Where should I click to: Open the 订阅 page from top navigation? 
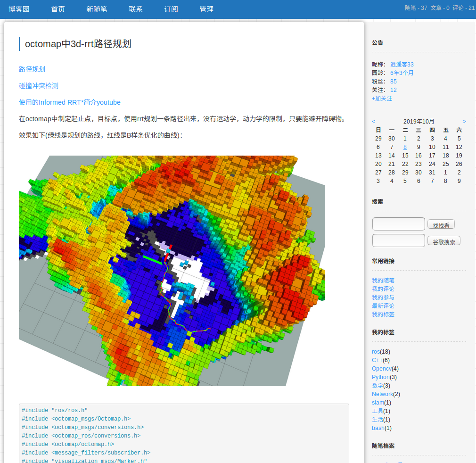tap(171, 9)
